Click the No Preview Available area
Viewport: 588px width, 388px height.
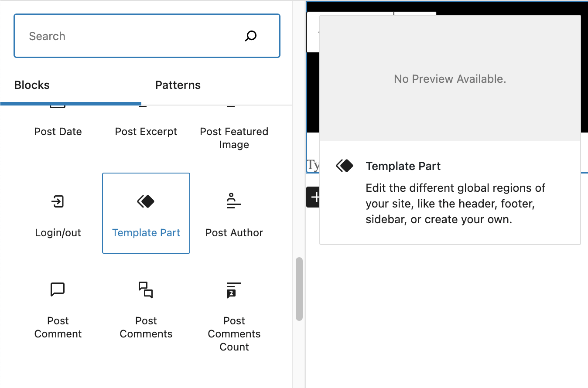tap(450, 79)
